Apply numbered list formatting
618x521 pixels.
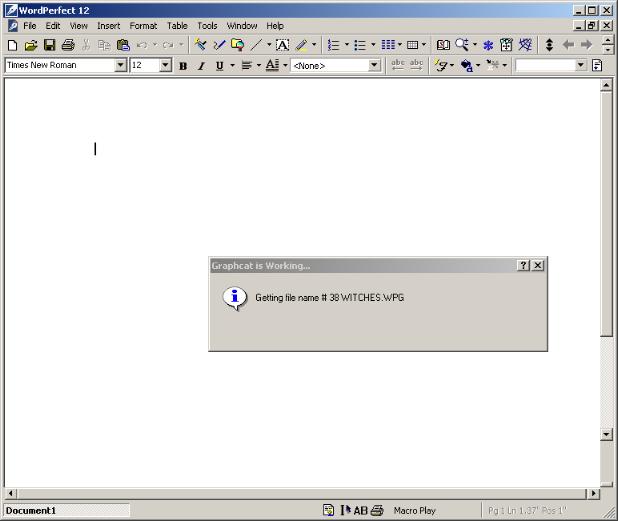pyautogui.click(x=334, y=45)
